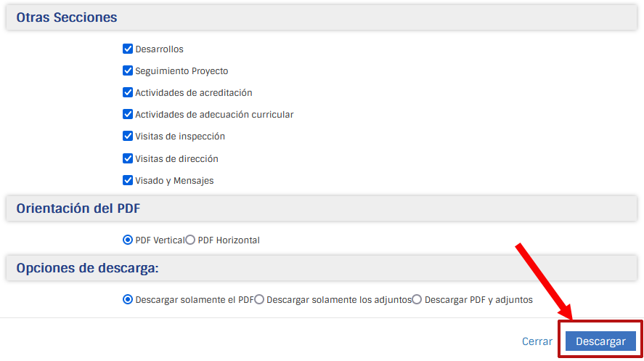
Task: Select Descargar solamente el PDF radio button
Action: tap(128, 299)
